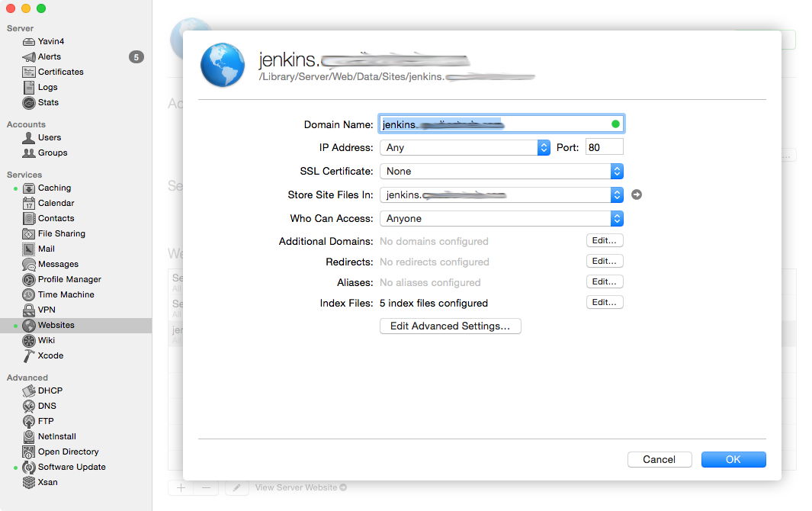Open the NetInstall icon

28,436
